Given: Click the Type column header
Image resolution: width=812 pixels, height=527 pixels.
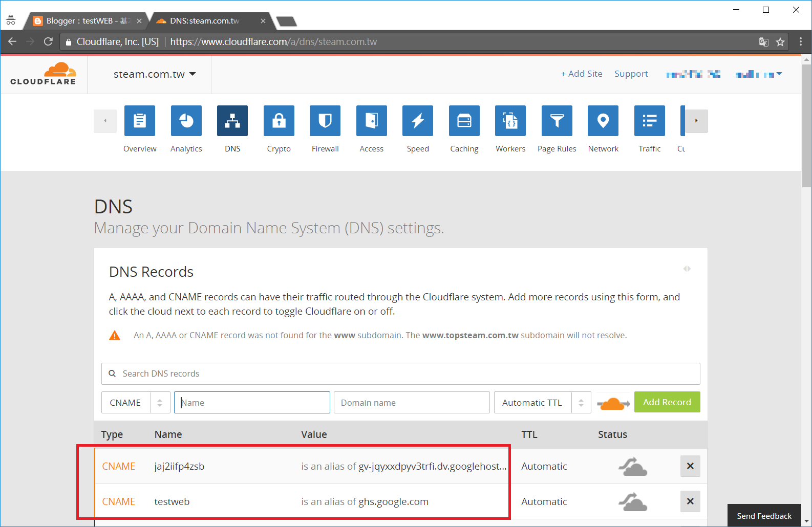Looking at the screenshot, I should click(x=112, y=434).
